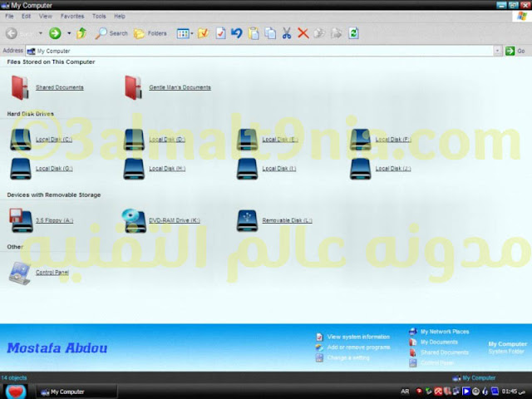Click My Computer taskbar button
Viewport: 532px width, 399px height.
click(76, 392)
